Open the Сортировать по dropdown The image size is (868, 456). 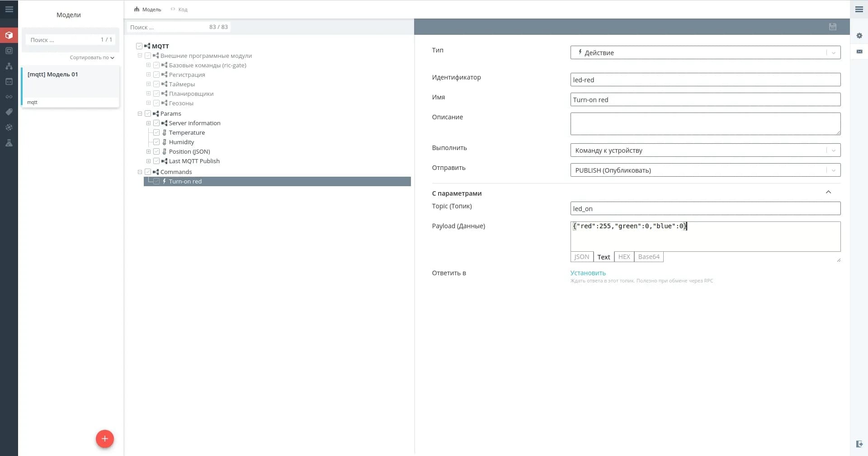point(92,57)
